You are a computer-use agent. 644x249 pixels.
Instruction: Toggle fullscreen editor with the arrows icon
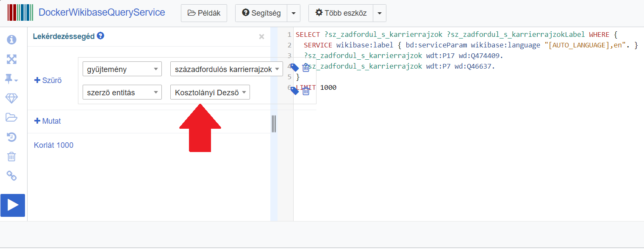click(11, 59)
